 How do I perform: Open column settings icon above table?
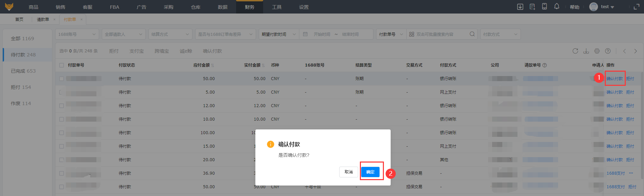[597, 51]
